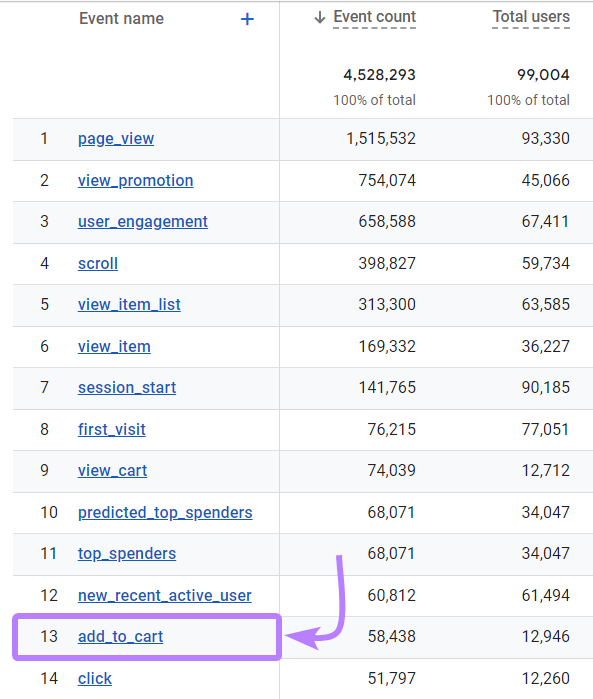Add a dimension with the plus icon
The width and height of the screenshot is (593, 699).
pos(247,19)
